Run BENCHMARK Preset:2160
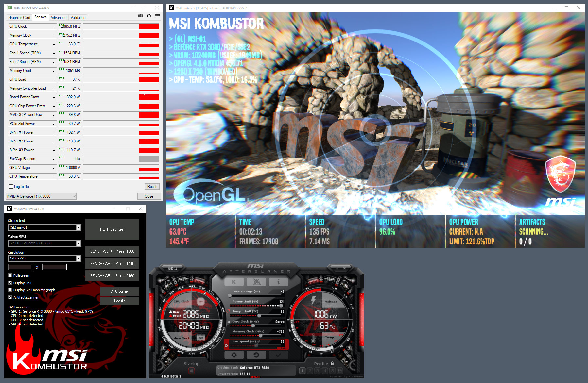 click(x=112, y=276)
